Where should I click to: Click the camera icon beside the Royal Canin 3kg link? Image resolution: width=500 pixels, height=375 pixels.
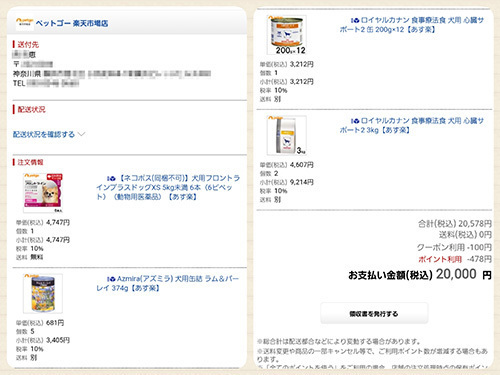[x=355, y=121]
